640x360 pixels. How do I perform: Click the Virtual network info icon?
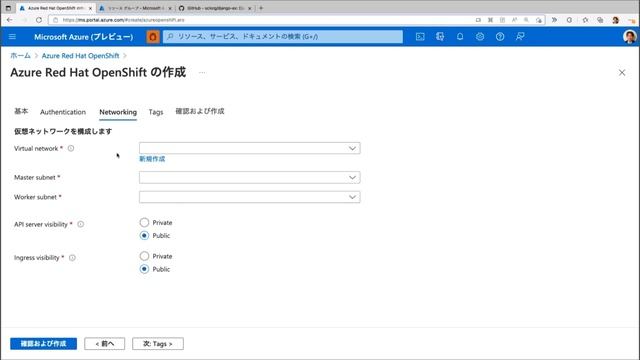(71, 148)
